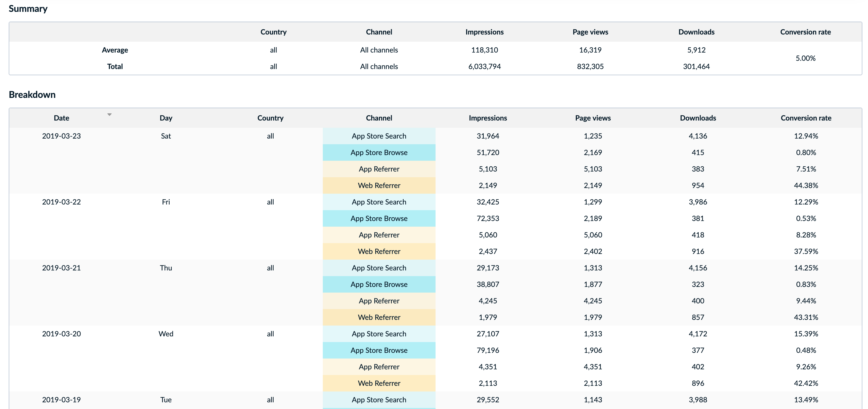Sort breakdown by Date header
Image resolution: width=868 pixels, height=409 pixels.
coord(61,118)
